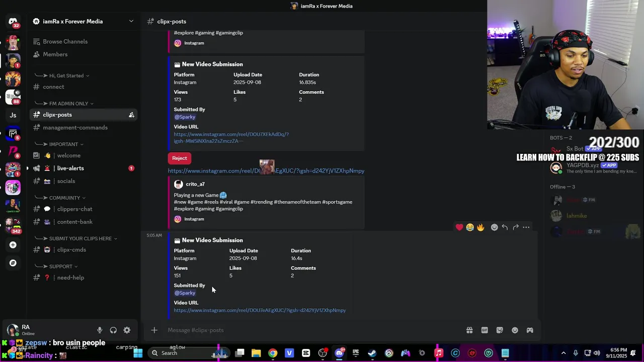
Task: Open the GIF picker
Action: click(x=485, y=330)
